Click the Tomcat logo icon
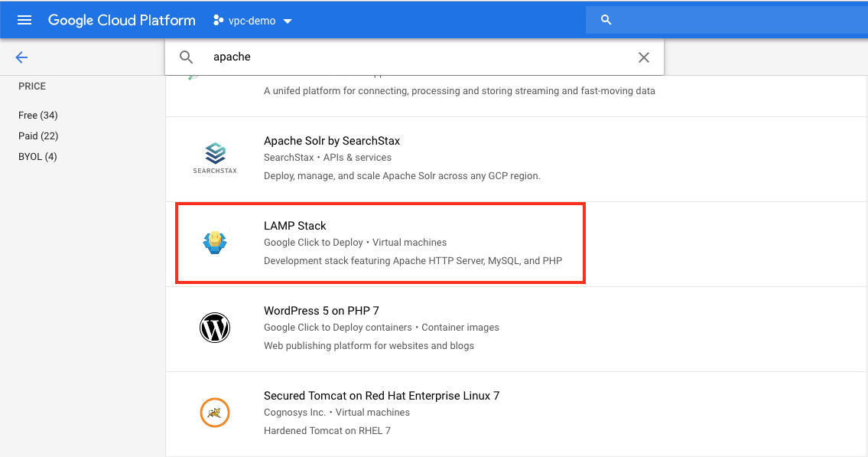 (215, 413)
